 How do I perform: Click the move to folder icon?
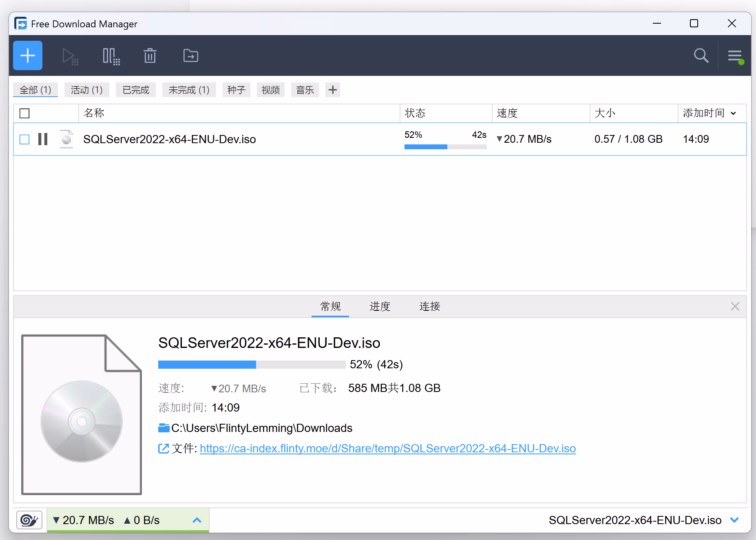(190, 55)
